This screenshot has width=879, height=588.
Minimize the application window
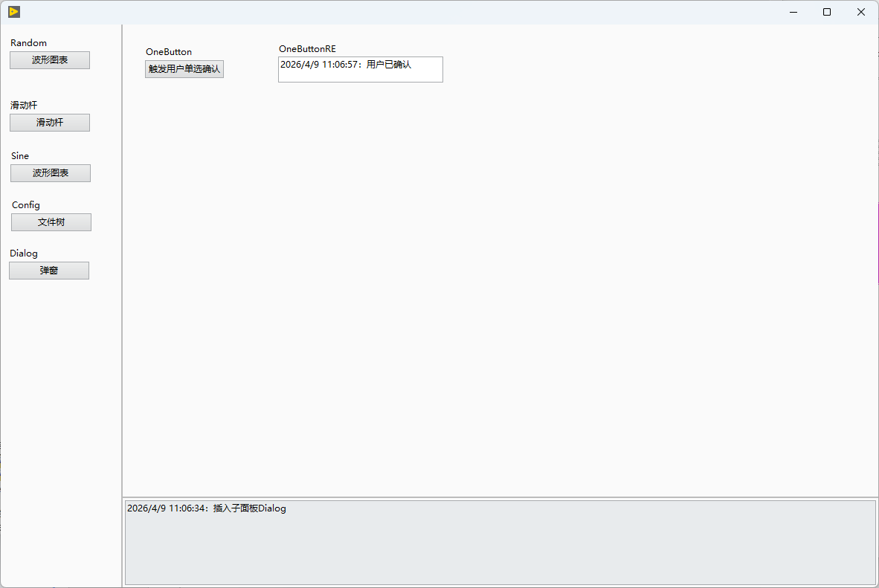point(793,12)
